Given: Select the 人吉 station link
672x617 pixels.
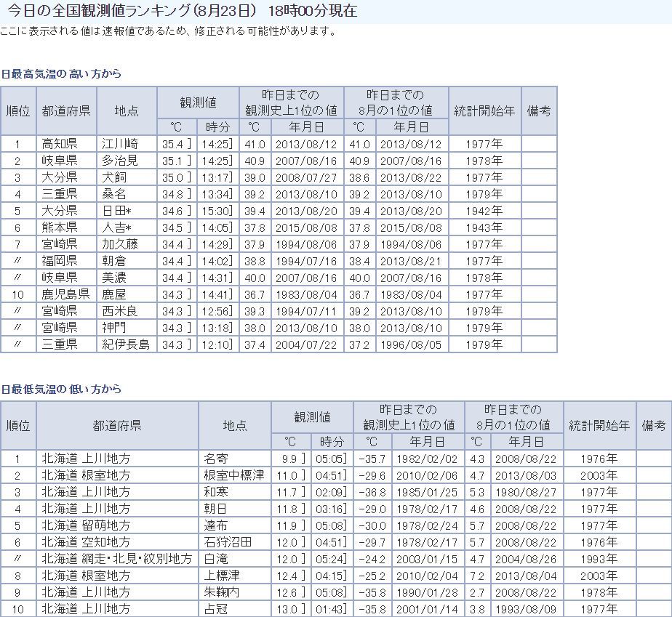Looking at the screenshot, I should point(116,227).
